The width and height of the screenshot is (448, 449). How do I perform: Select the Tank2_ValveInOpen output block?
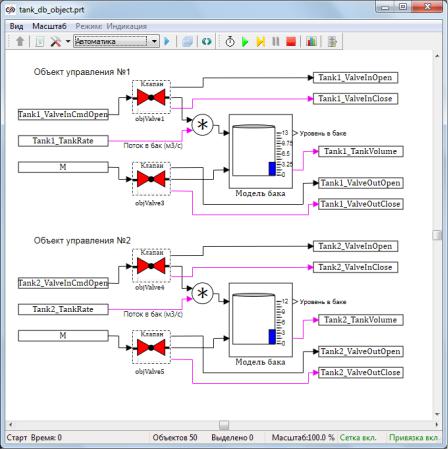tap(355, 246)
